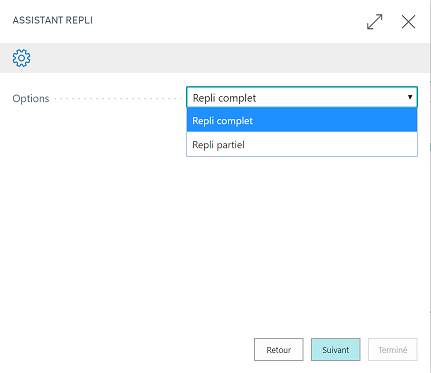The width and height of the screenshot is (431, 373).
Task: Open the settings gear icon
Action: tap(21, 58)
